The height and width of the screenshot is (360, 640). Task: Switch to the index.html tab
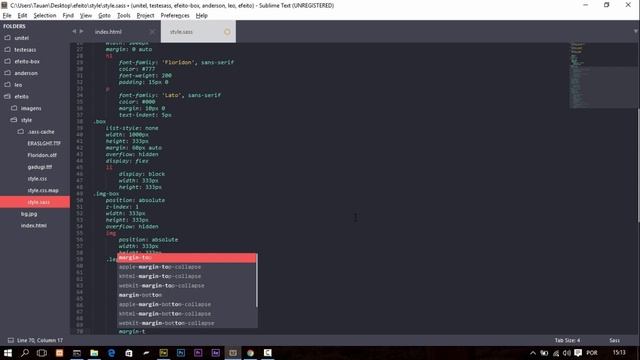coord(108,32)
